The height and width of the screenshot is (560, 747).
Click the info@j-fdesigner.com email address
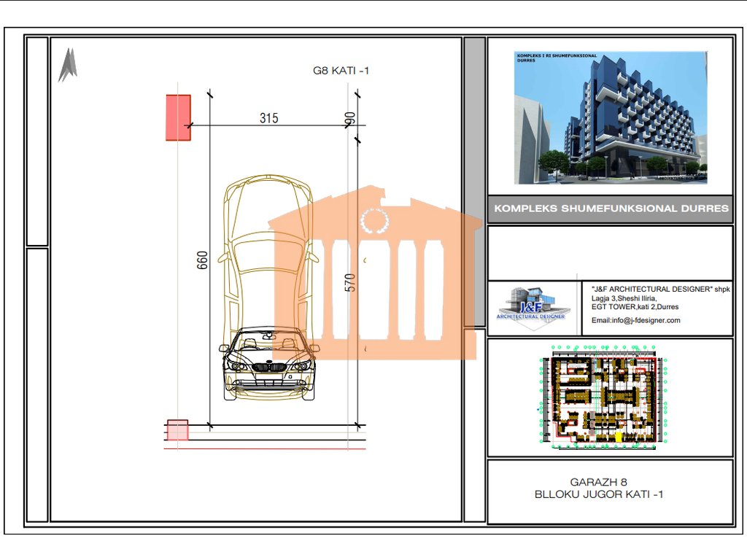(x=635, y=320)
